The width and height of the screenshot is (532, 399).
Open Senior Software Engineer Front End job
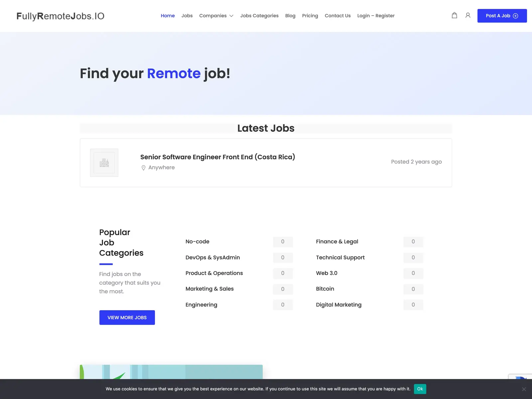[218, 157]
